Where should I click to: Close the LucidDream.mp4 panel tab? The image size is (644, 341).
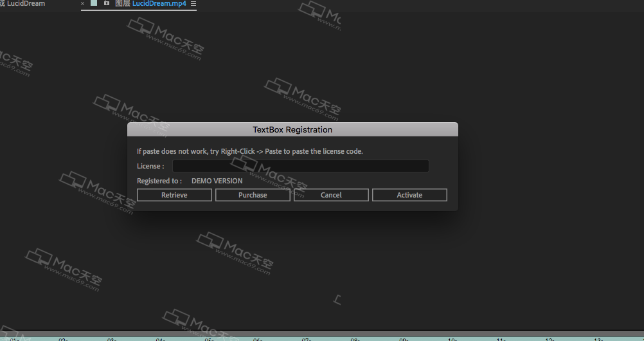[x=82, y=4]
